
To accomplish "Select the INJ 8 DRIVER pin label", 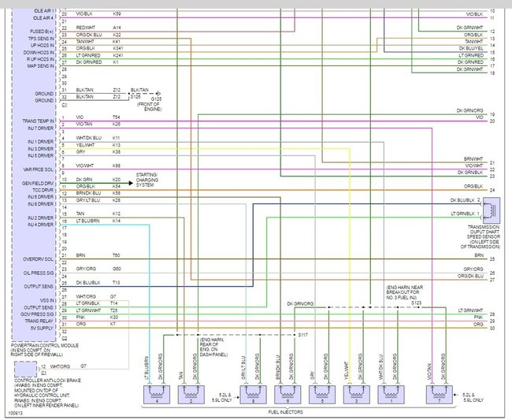I will pyautogui.click(x=40, y=204).
